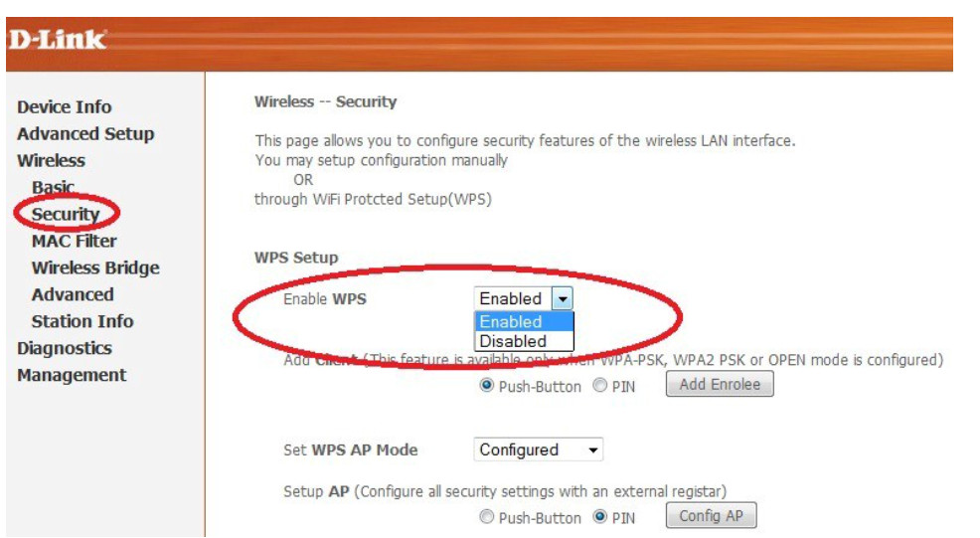The width and height of the screenshot is (980, 538).
Task: Click the Config AP button
Action: [711, 516]
